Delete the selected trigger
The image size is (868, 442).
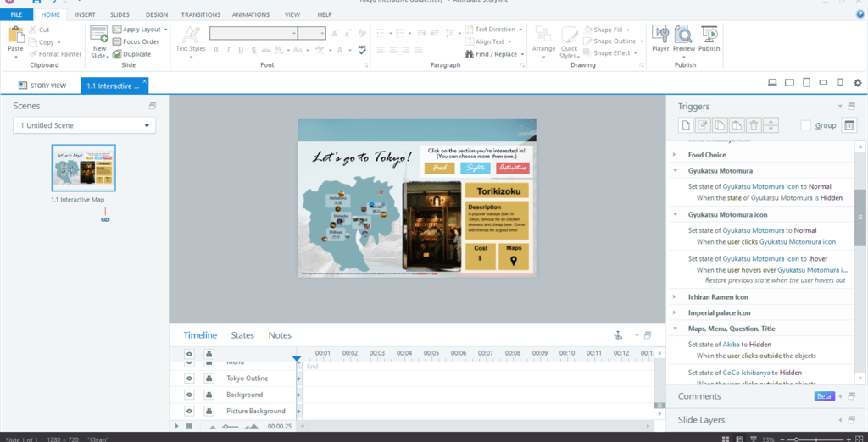click(754, 125)
